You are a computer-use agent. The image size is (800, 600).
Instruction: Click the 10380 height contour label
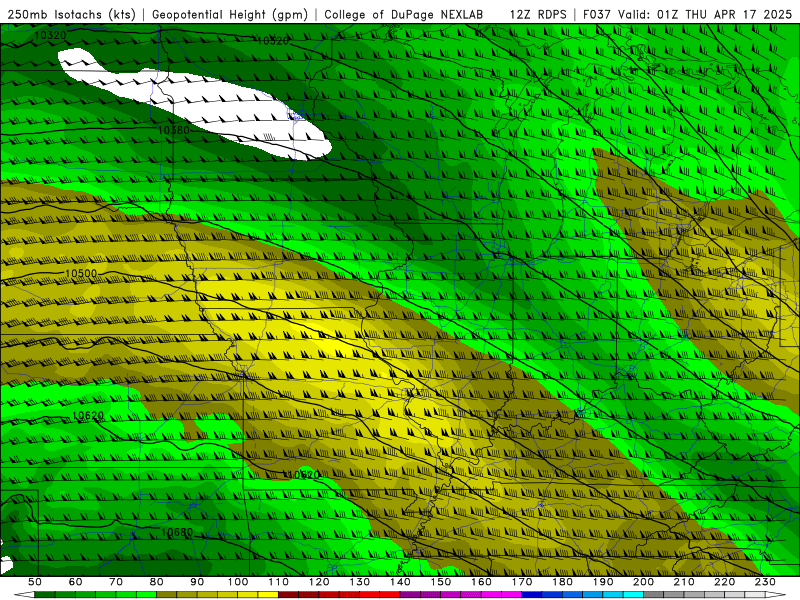coord(173,130)
